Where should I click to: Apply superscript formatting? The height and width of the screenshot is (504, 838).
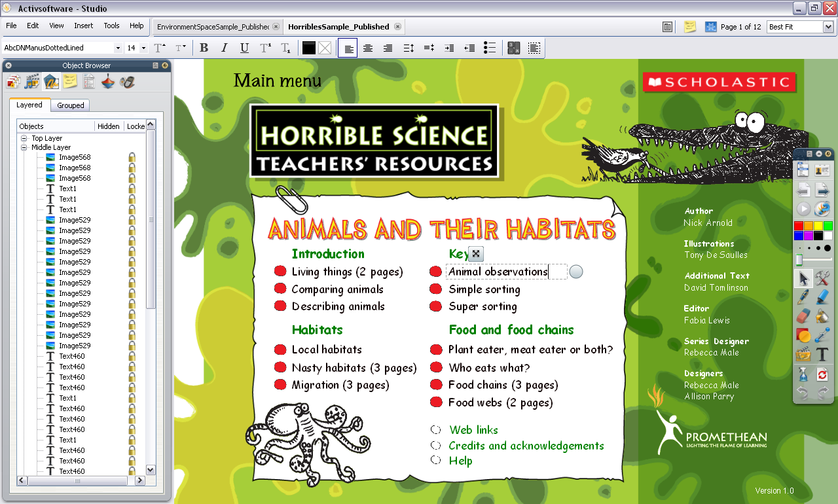265,48
